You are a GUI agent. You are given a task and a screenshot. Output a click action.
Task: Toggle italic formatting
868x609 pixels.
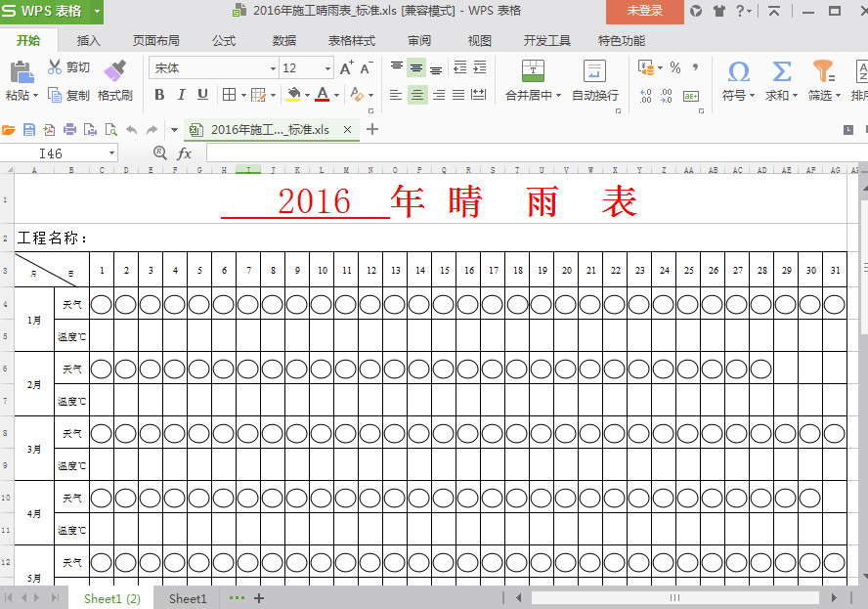(x=181, y=94)
